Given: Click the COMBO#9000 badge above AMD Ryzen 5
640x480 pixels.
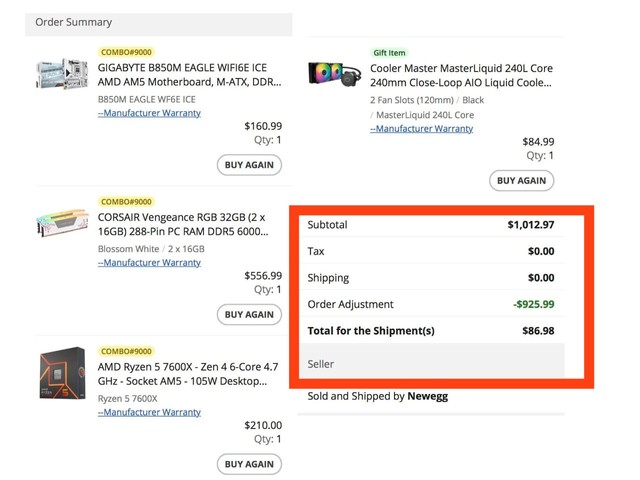Looking at the screenshot, I should (x=126, y=351).
